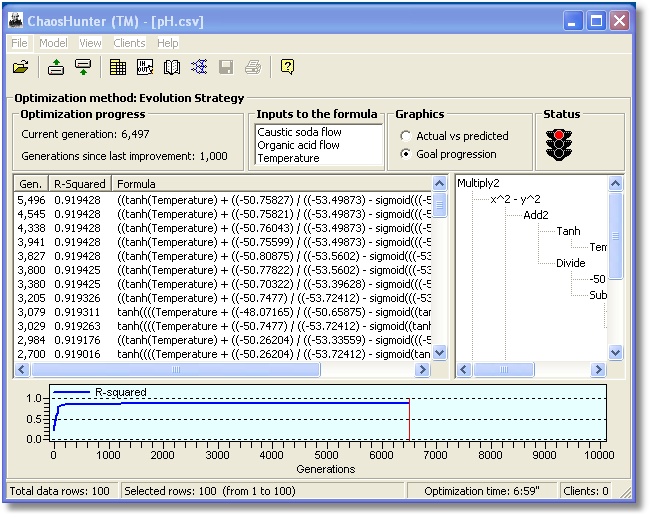The width and height of the screenshot is (650, 517).
Task: Open the File menu
Action: coord(19,43)
